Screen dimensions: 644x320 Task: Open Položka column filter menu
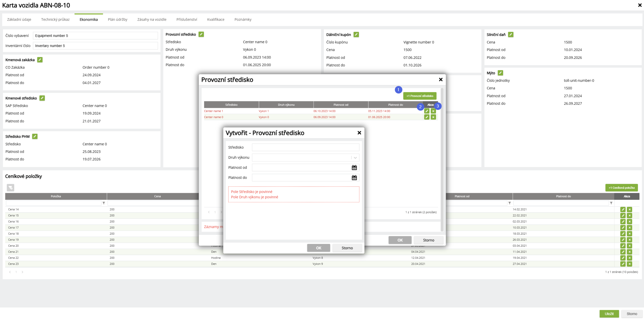pyautogui.click(x=104, y=203)
